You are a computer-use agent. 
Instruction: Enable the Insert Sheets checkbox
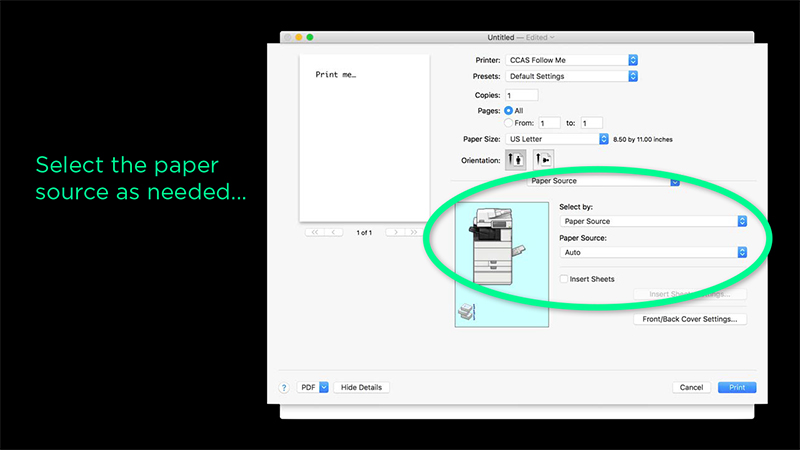coord(565,279)
